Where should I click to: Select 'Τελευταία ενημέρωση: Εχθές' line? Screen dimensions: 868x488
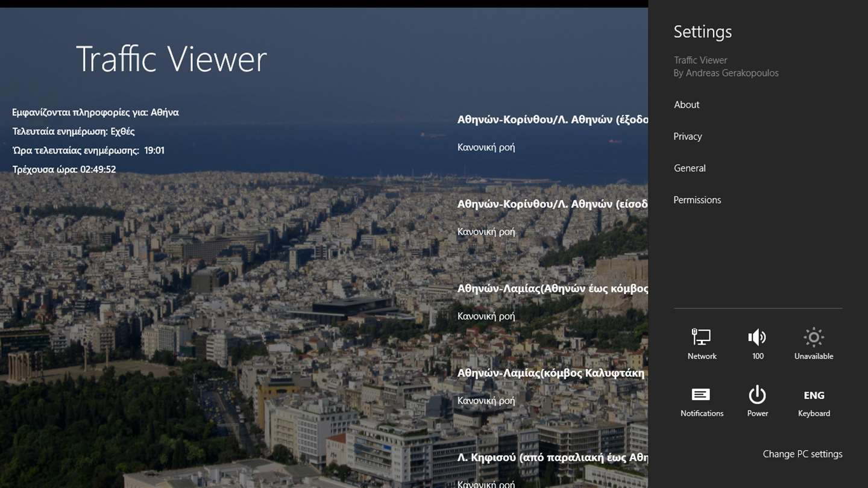click(74, 131)
